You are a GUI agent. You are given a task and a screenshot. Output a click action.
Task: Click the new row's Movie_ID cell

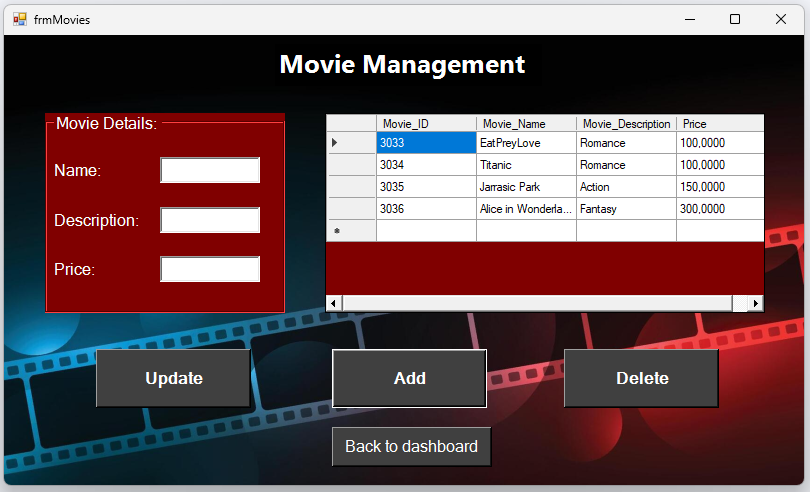pos(426,231)
